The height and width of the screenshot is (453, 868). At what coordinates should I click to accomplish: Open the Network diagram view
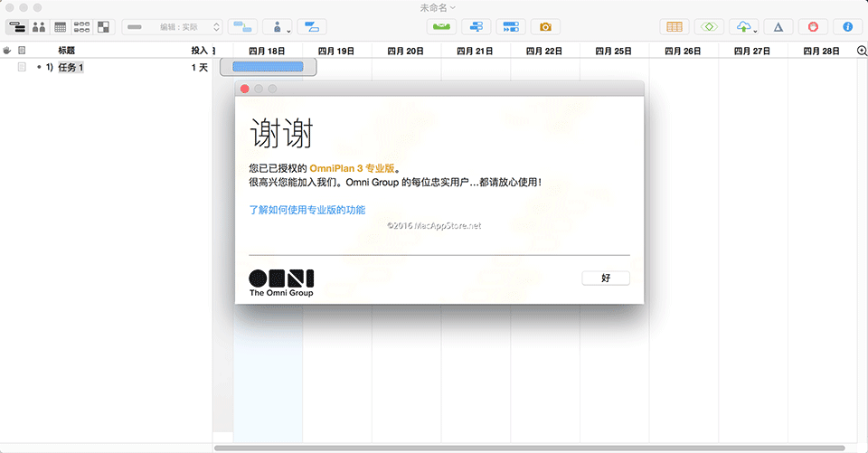[x=82, y=27]
